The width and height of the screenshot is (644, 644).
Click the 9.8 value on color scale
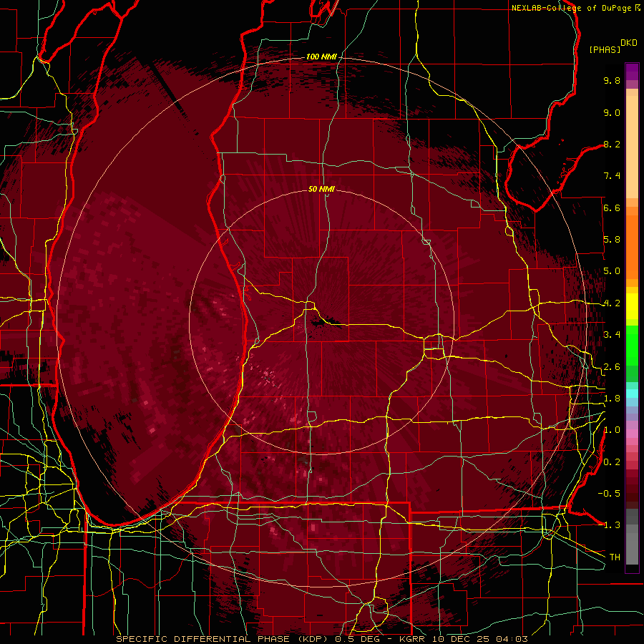pos(612,80)
